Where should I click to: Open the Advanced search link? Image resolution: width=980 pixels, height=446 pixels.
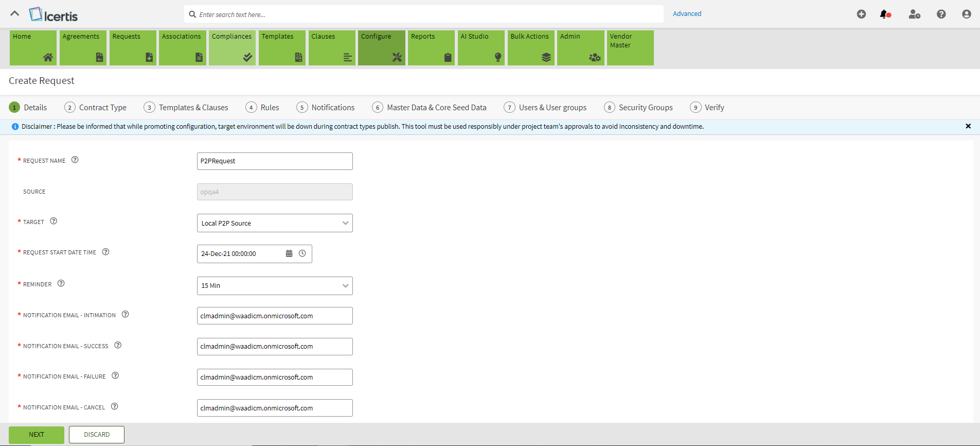pos(687,14)
